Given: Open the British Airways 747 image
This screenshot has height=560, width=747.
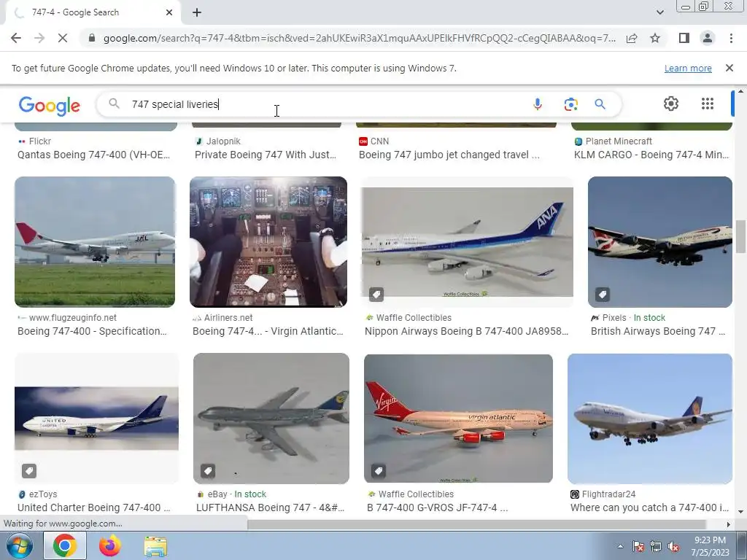Looking at the screenshot, I should coord(659,242).
